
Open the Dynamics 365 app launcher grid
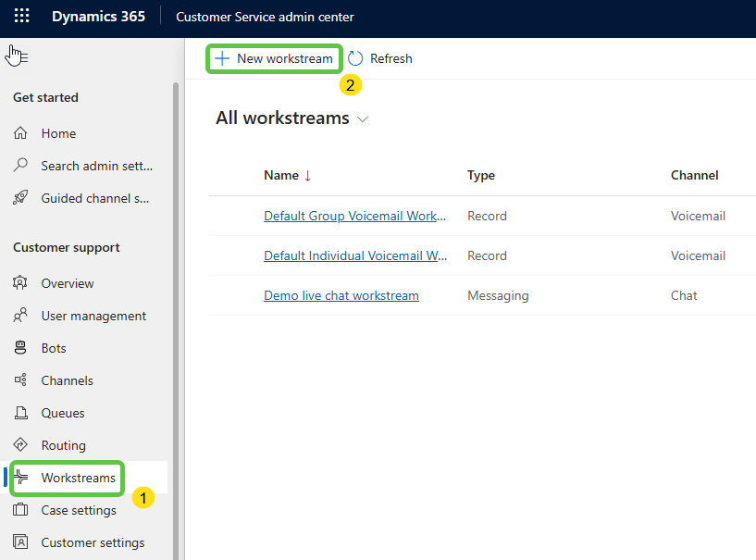(21, 17)
